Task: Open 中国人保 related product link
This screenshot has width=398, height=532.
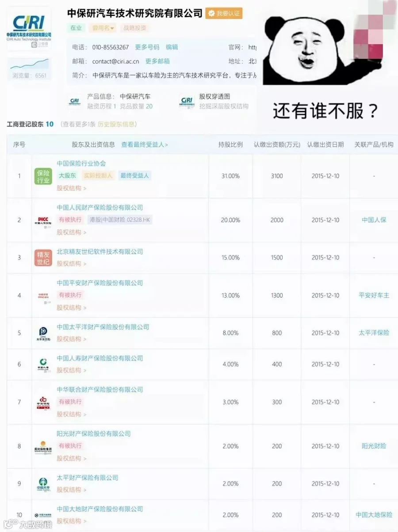Action: click(374, 220)
